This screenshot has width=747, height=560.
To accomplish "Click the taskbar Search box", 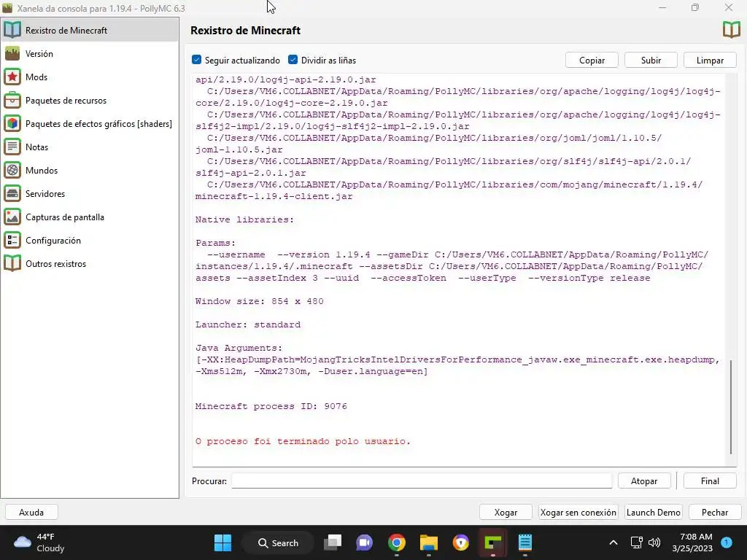I will tap(278, 542).
